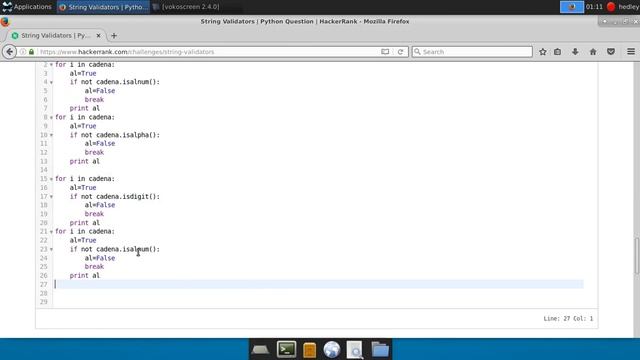This screenshot has width=640, height=360.
Task: Select the String Validators browser tab
Action: point(56,36)
